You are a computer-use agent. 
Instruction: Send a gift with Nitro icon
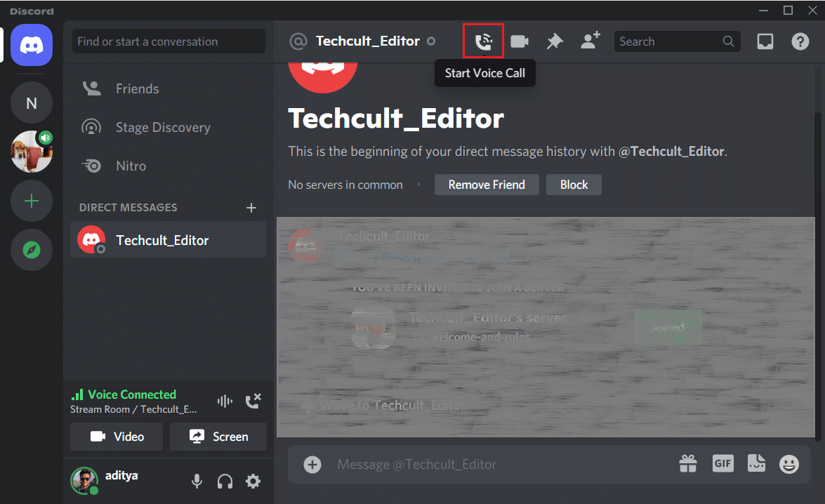pyautogui.click(x=688, y=464)
